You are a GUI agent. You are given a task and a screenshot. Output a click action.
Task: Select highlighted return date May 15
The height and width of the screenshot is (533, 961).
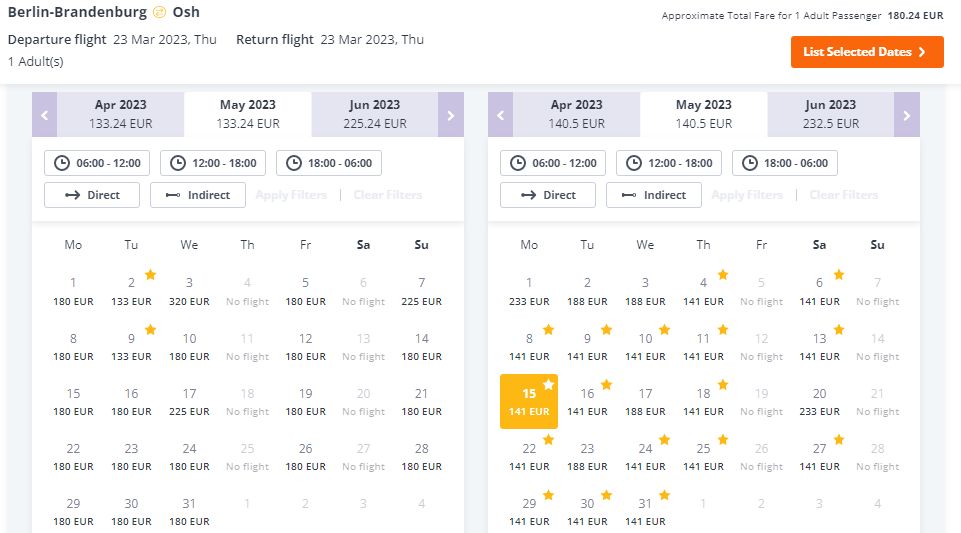tap(529, 401)
